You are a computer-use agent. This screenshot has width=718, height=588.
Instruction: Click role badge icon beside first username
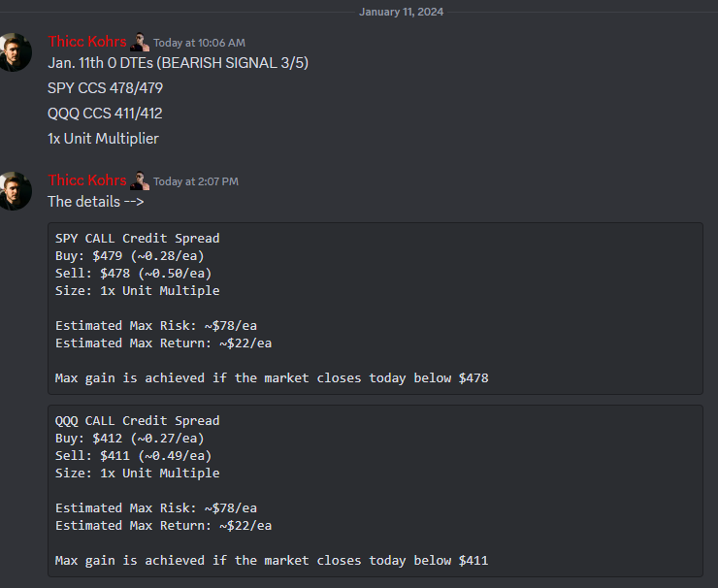tap(140, 42)
